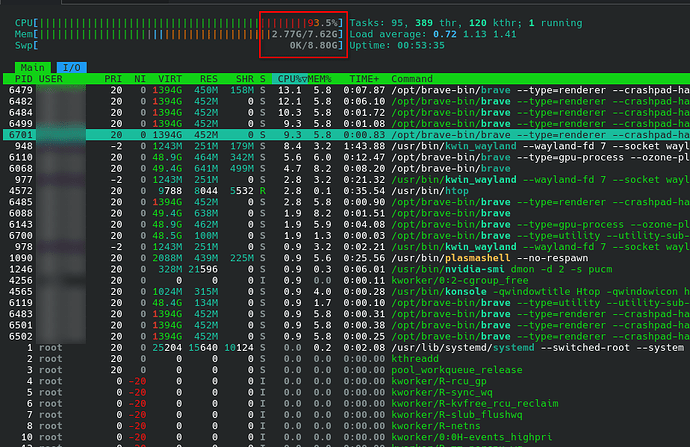Switch to the I/O tab
The image size is (690, 447).
[70, 67]
